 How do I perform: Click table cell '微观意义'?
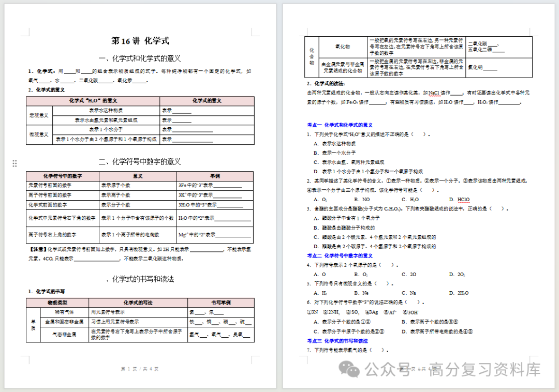tap(39, 134)
